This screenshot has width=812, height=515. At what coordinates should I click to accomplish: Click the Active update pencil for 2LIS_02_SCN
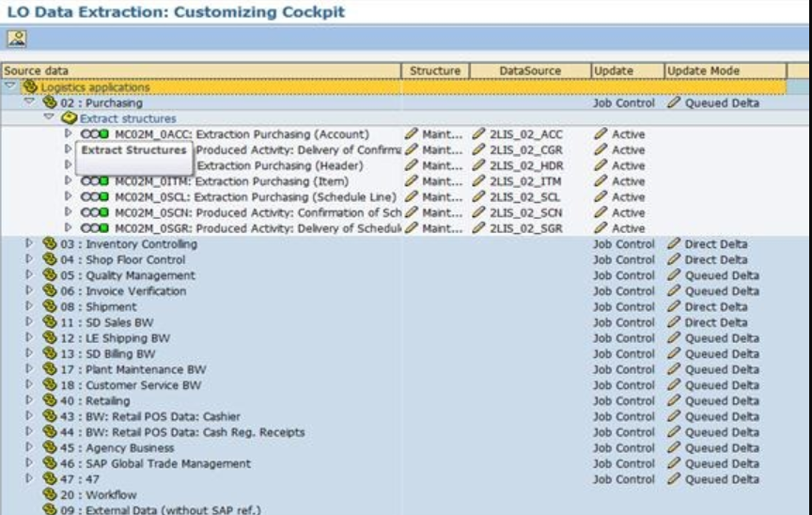[x=601, y=212]
